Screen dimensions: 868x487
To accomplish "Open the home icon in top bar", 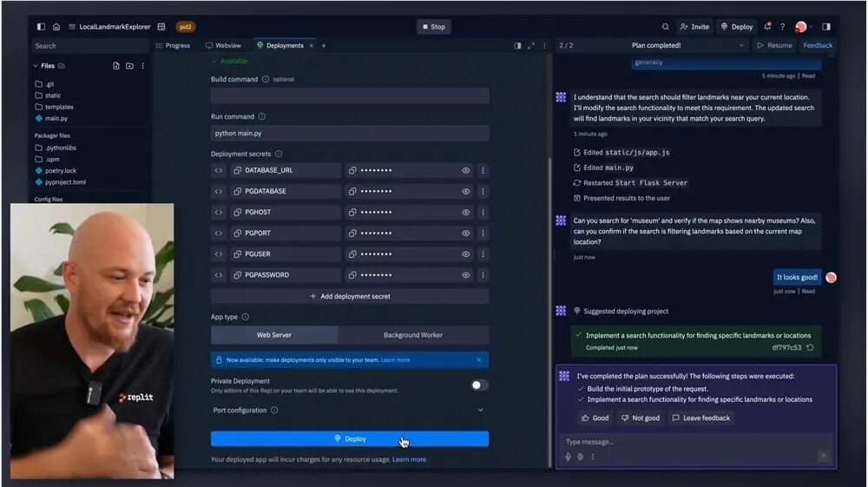I will 56,27.
